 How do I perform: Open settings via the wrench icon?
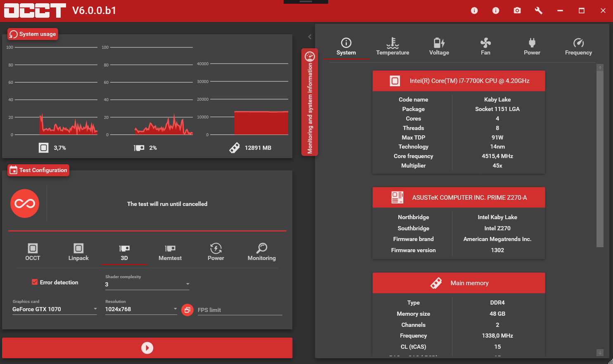tap(538, 11)
